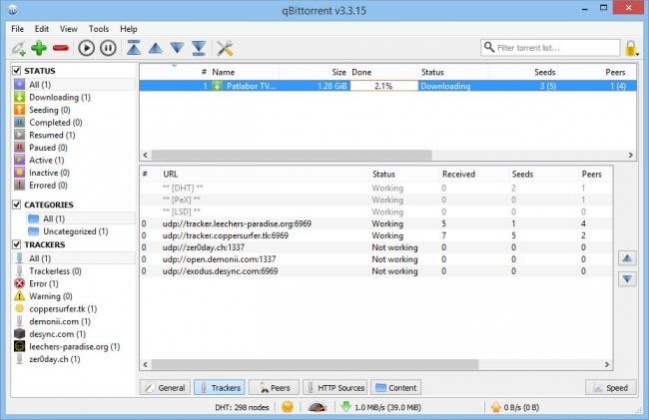Click the green plus Add torrent file icon
The width and height of the screenshot is (649, 420).
coord(39,48)
